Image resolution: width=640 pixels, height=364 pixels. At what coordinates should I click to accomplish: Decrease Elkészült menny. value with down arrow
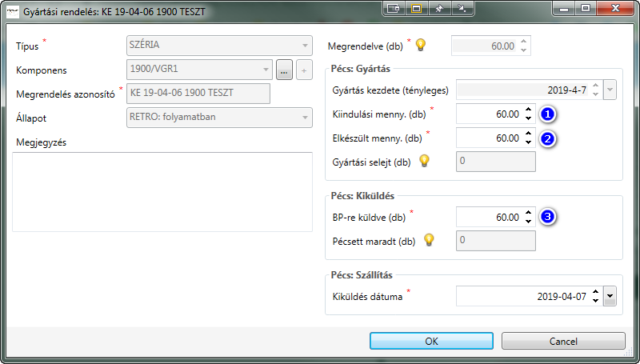pyautogui.click(x=528, y=142)
